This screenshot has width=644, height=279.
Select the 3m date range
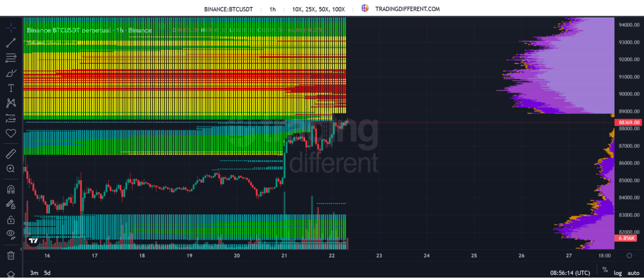[34, 273]
